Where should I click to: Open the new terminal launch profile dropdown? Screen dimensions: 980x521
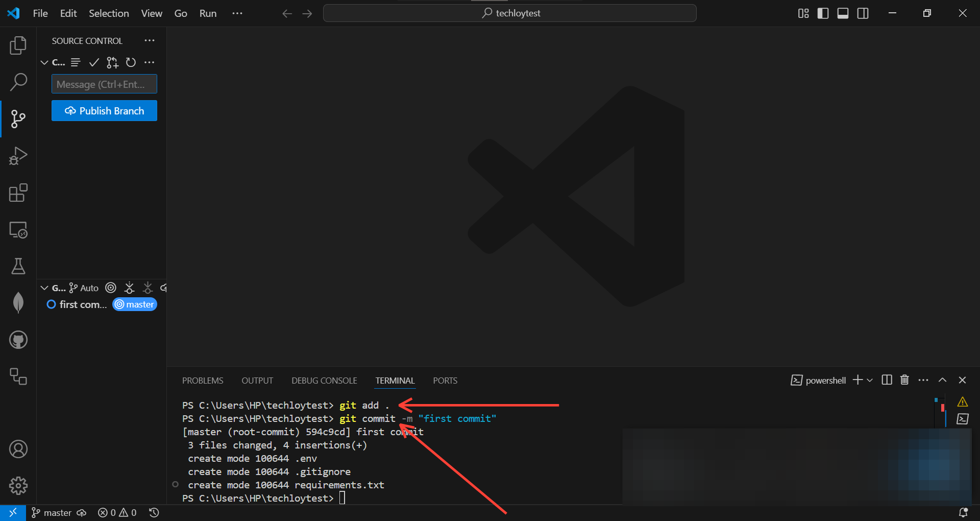pos(870,380)
